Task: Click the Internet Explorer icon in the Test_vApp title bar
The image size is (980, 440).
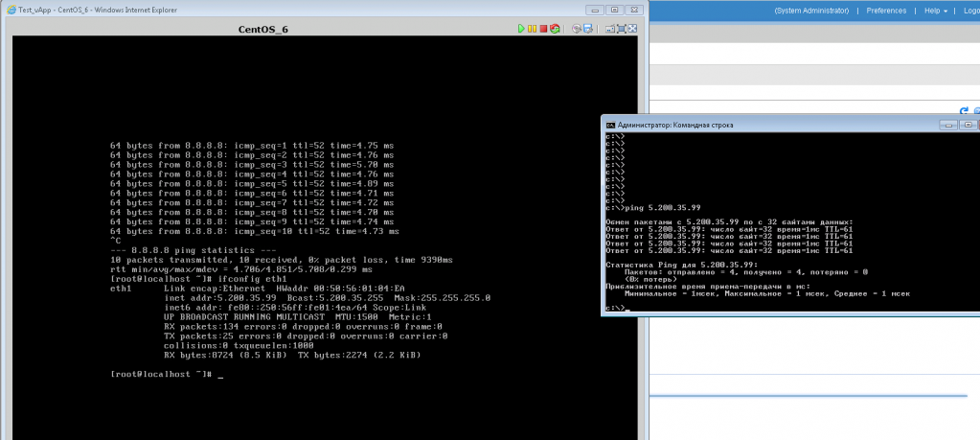Action: (x=11, y=10)
